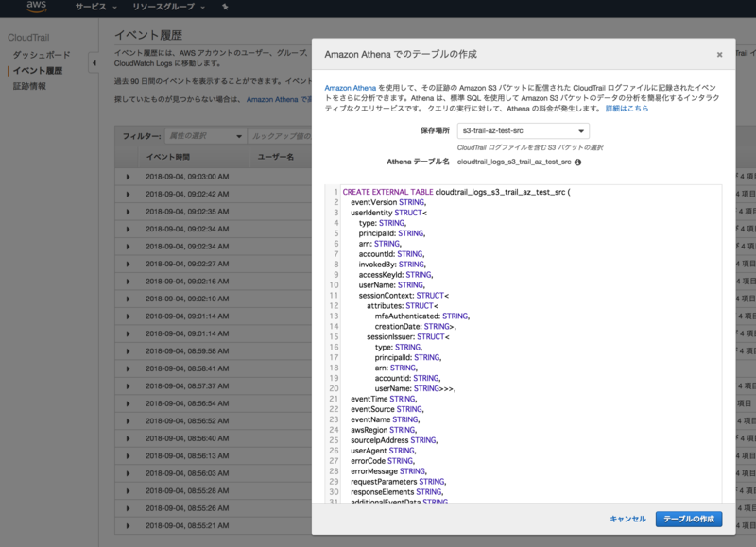The height and width of the screenshot is (547, 756).
Task: Expand the event row at 08:55:28 AM
Action: click(x=128, y=491)
